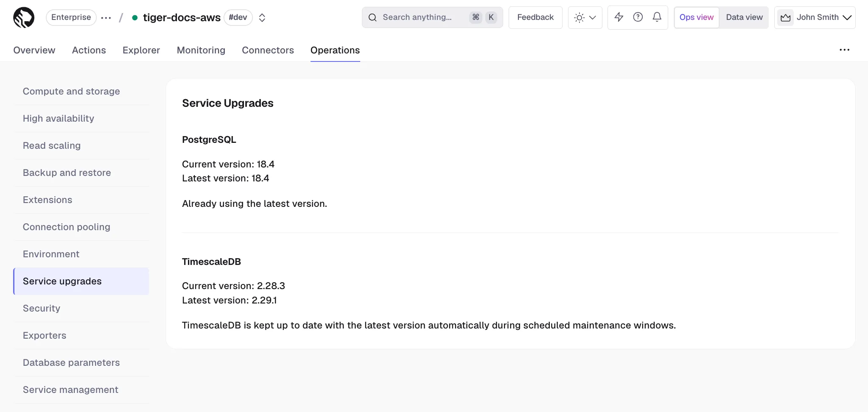Viewport: 868px width, 412px height.
Task: Click the sun theme icon
Action: point(579,17)
